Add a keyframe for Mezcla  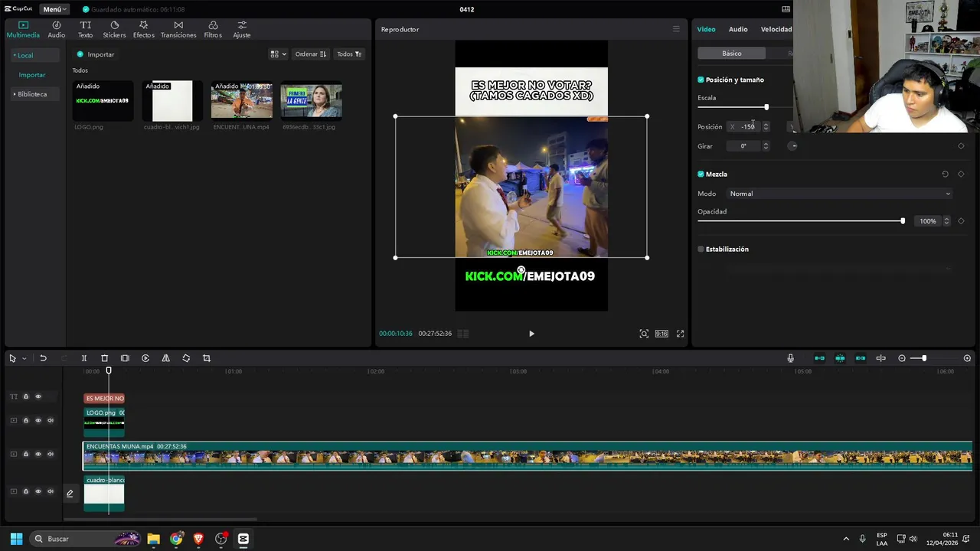point(961,174)
